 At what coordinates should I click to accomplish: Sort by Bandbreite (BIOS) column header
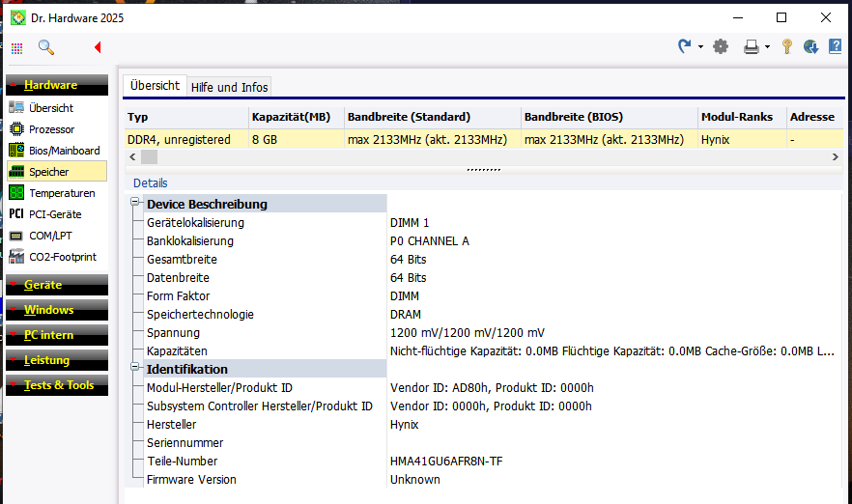coord(610,117)
